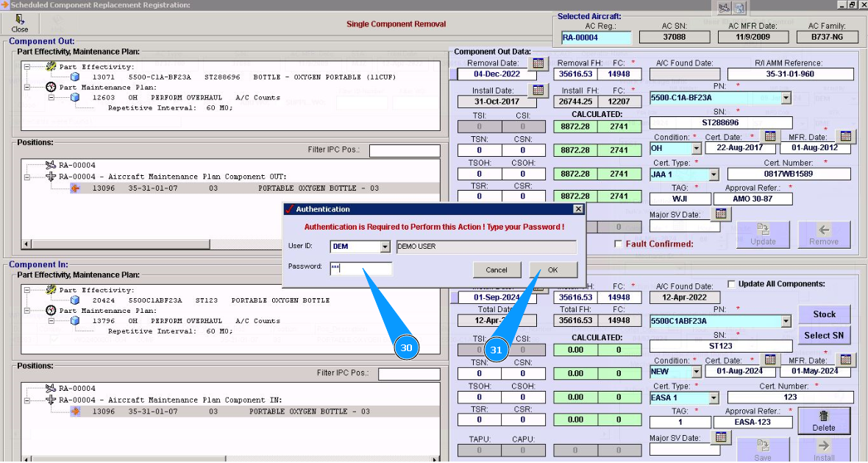Open Major SV Date calendar in Component Out
The height and width of the screenshot is (463, 868).
coord(721,213)
